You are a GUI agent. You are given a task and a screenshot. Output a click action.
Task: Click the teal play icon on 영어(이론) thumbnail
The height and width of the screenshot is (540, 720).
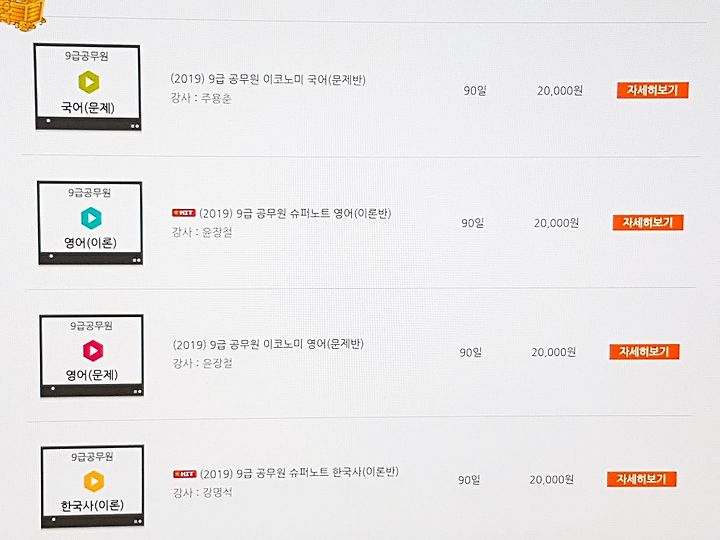click(x=91, y=218)
